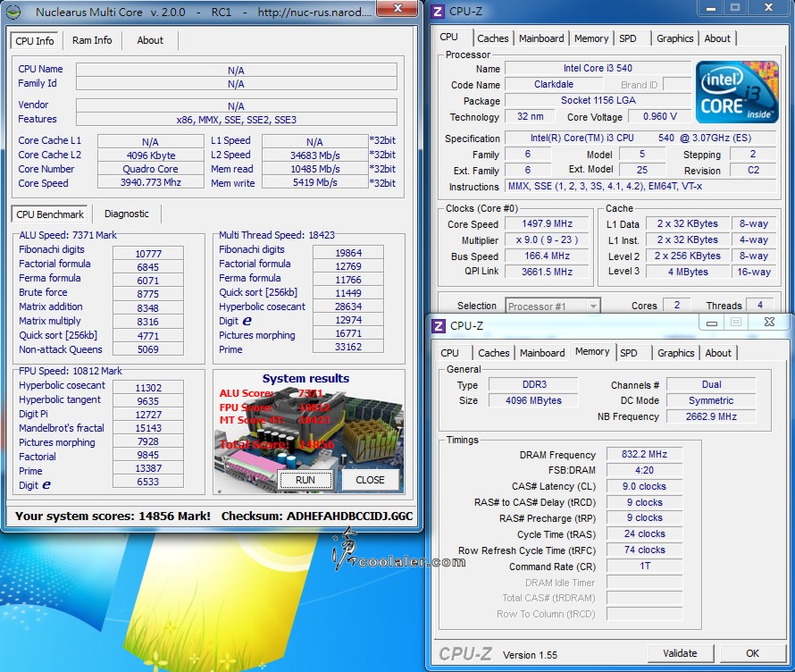The image size is (795, 672).
Task: Run the Nuclearus benchmark with RUN button
Action: (x=305, y=480)
